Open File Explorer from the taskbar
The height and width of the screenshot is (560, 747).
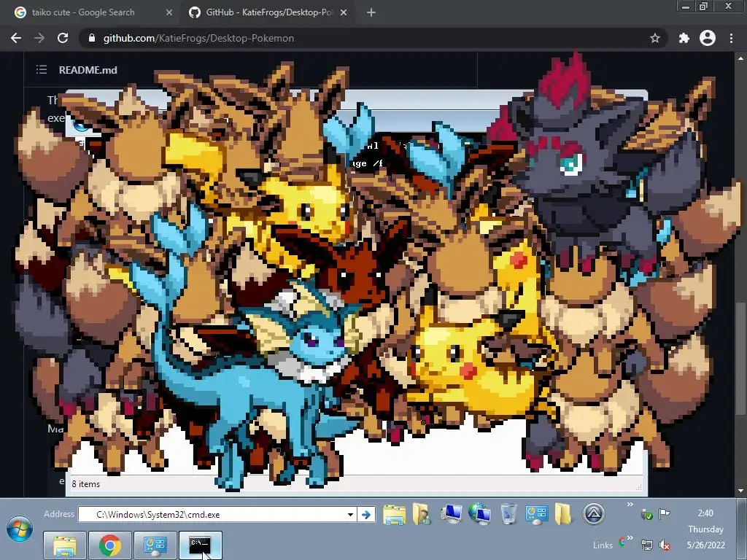[65, 545]
